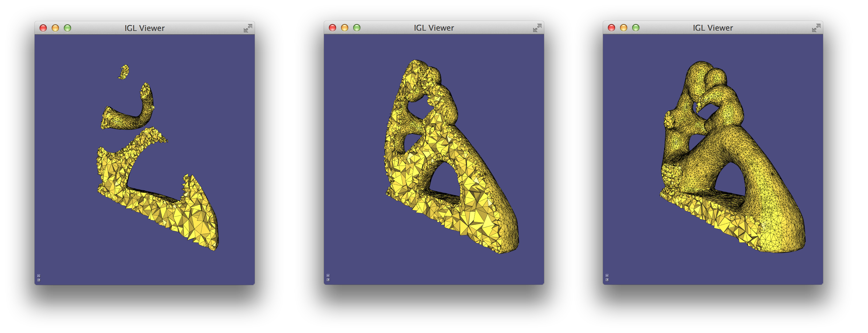
Task: Expand the menu bar icon in middle viewer
Action: [328, 275]
